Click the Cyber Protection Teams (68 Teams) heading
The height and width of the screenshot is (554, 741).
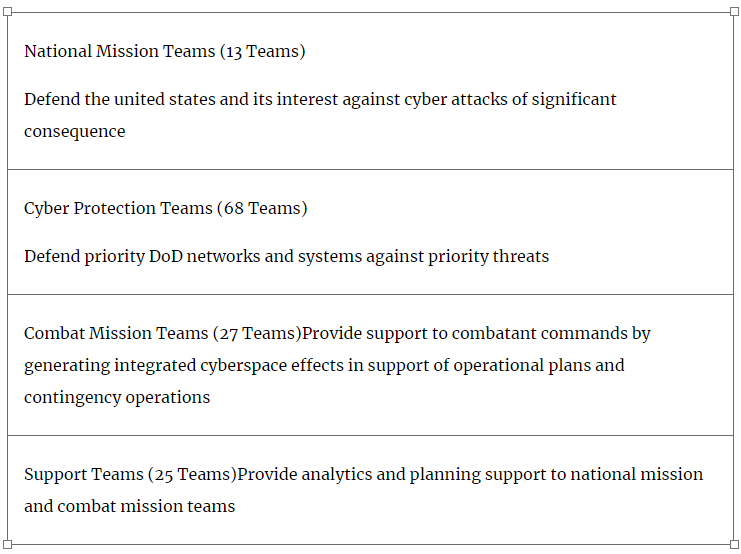point(165,208)
